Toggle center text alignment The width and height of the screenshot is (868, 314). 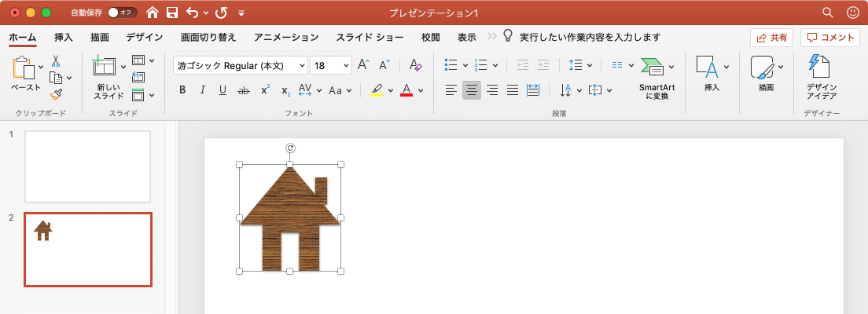(472, 90)
